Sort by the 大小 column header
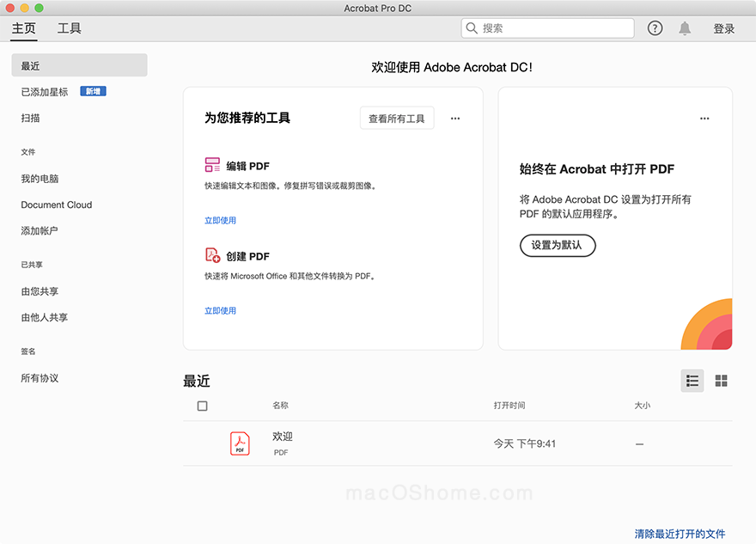The width and height of the screenshot is (756, 544). tap(643, 406)
